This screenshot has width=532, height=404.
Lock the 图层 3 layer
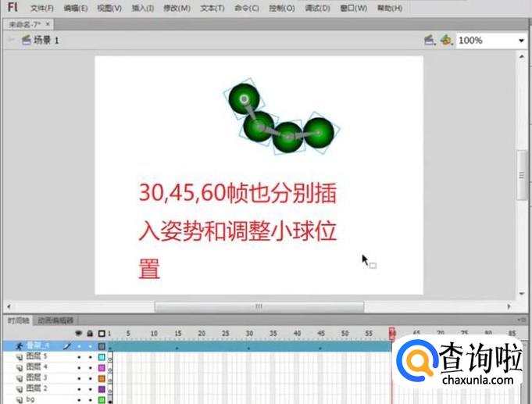pyautogui.click(x=91, y=378)
